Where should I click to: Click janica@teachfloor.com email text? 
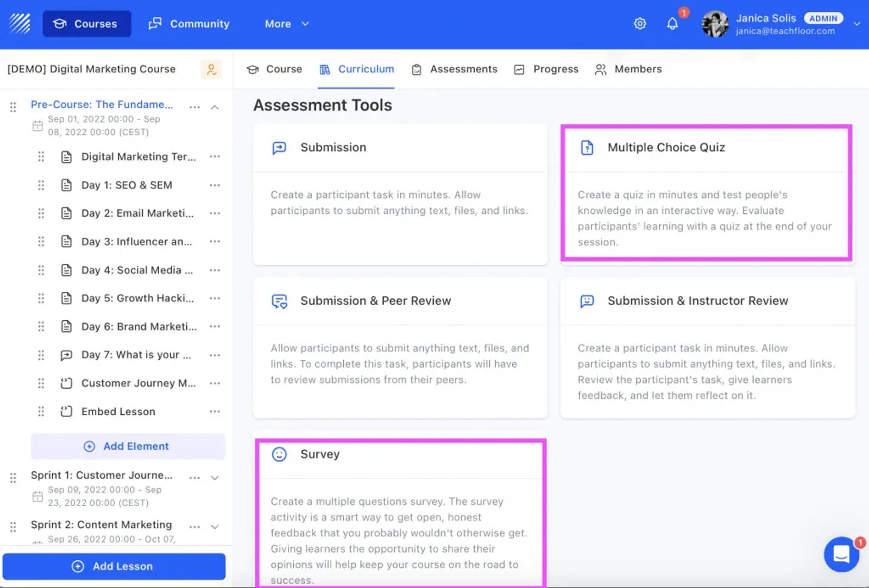tap(785, 31)
